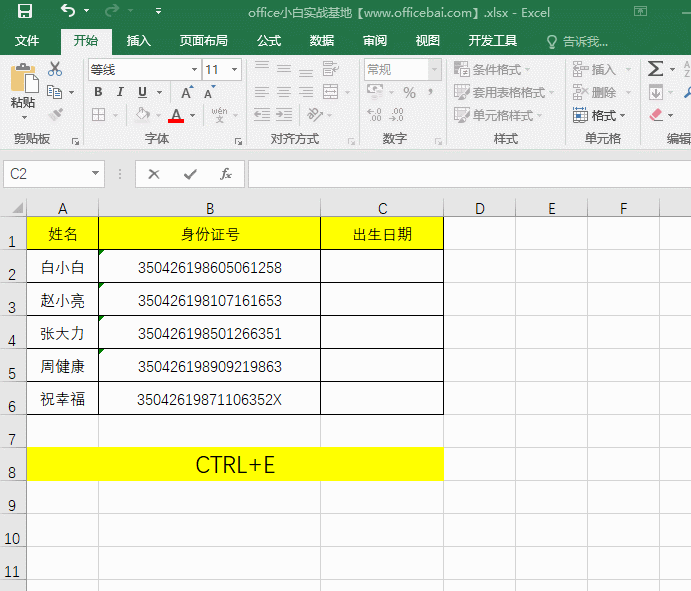The image size is (691, 591).
Task: Click the Fill down arrow icon
Action: (656, 92)
